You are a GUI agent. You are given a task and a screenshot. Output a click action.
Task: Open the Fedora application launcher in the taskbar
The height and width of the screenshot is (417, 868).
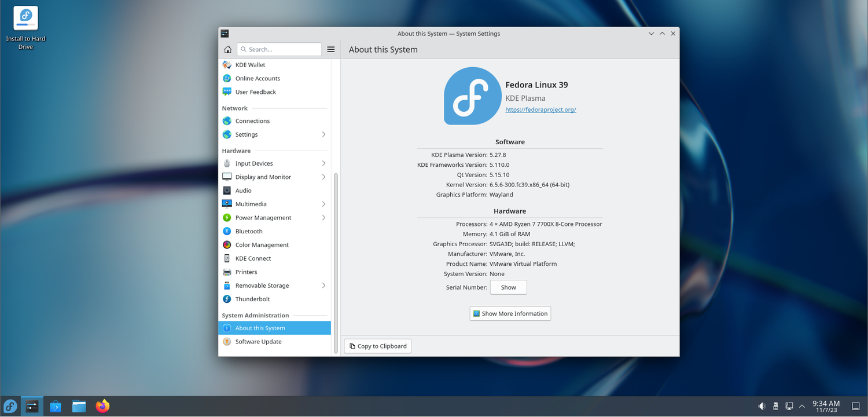[x=10, y=406]
